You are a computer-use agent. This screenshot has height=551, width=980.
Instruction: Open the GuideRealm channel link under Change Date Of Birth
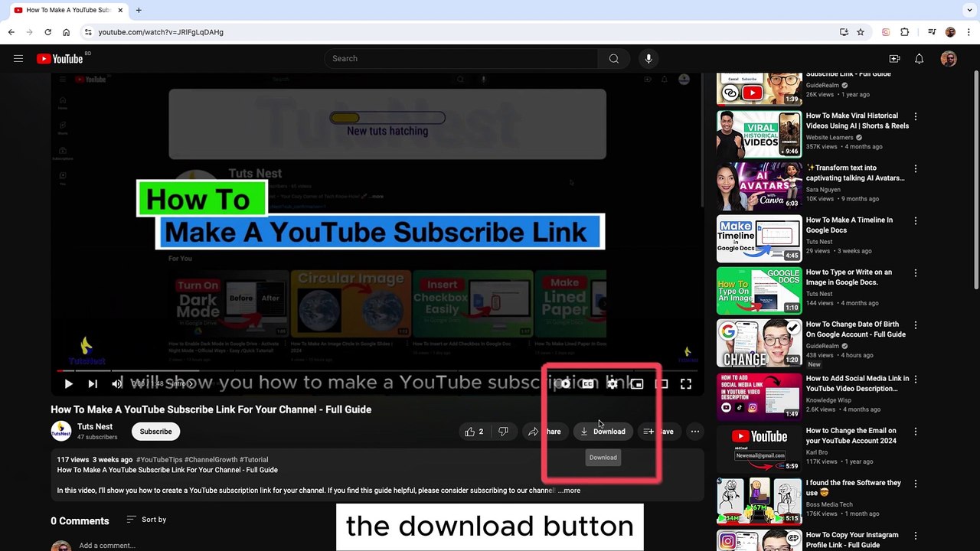[824, 346]
